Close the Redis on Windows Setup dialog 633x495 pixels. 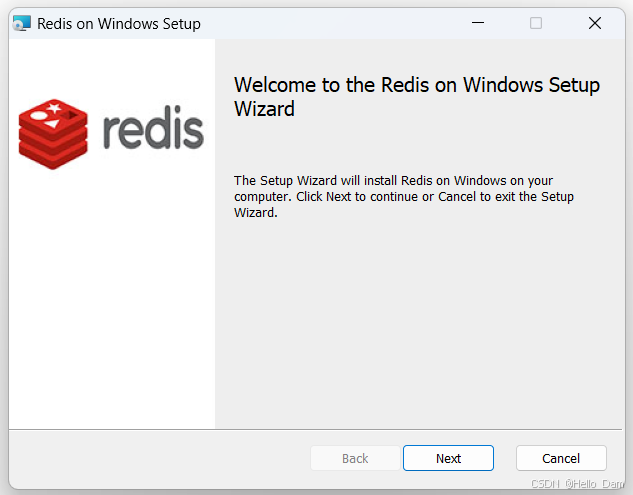pos(595,23)
